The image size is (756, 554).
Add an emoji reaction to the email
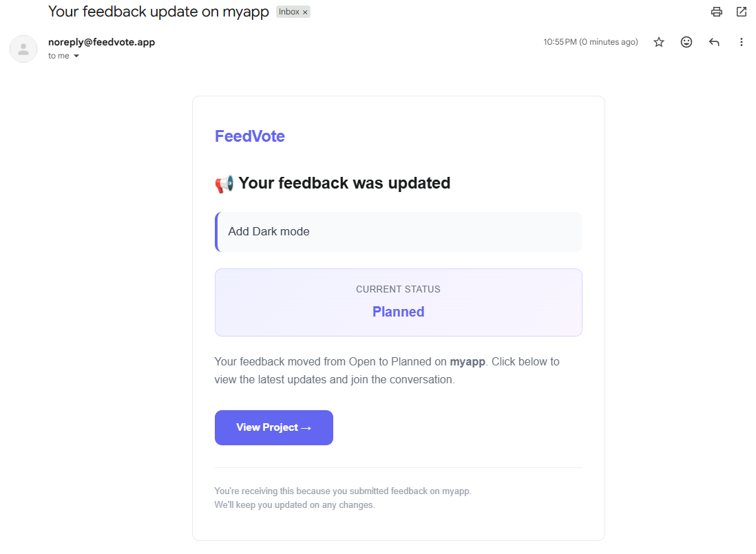686,42
